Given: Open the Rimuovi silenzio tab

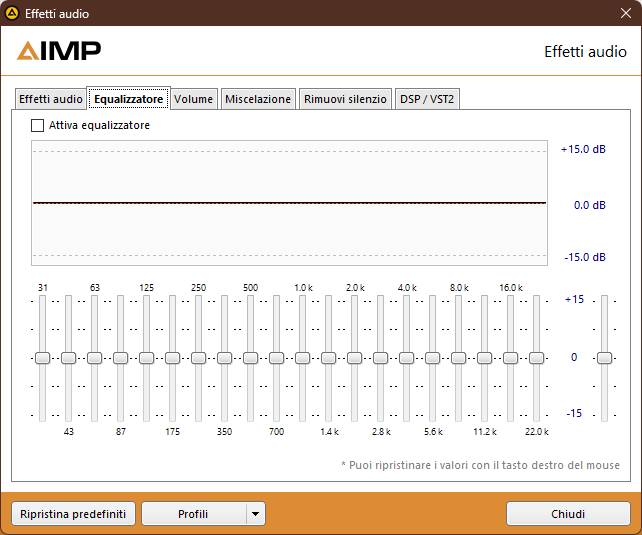Looking at the screenshot, I should (x=345, y=99).
